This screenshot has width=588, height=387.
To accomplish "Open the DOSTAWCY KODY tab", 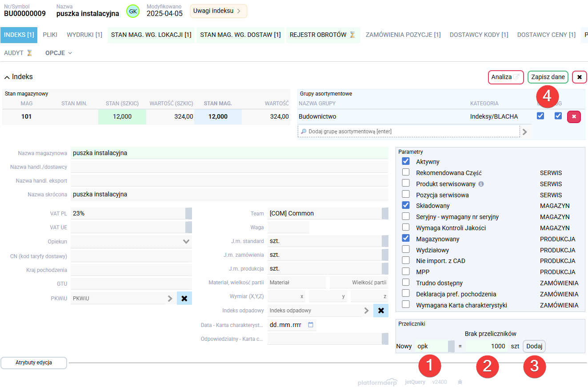I will tap(479, 35).
